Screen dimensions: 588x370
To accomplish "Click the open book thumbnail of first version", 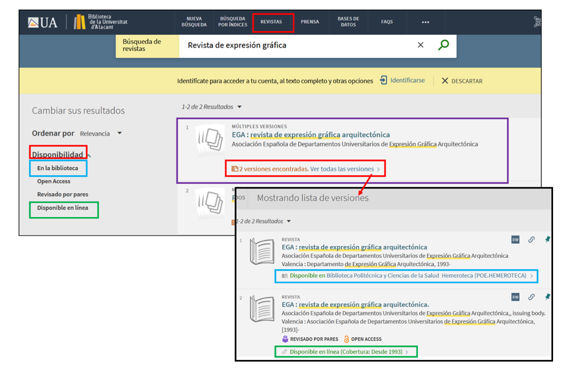I will (x=262, y=252).
